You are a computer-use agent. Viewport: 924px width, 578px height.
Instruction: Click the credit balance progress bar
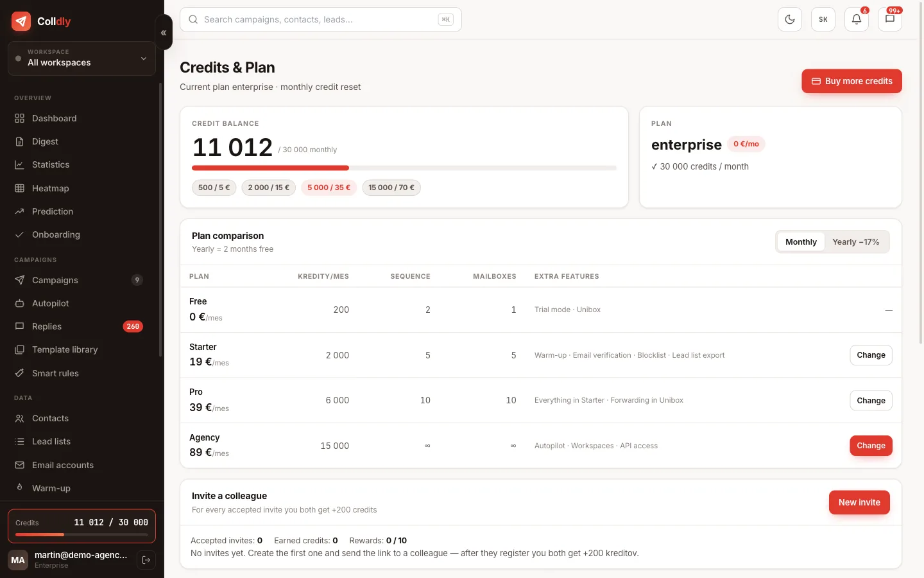(x=404, y=168)
